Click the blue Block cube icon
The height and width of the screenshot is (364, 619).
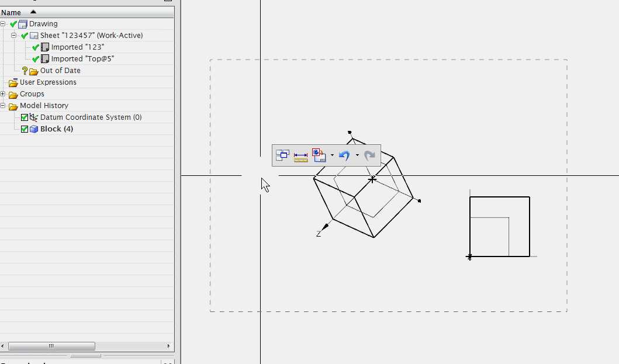[x=34, y=129]
